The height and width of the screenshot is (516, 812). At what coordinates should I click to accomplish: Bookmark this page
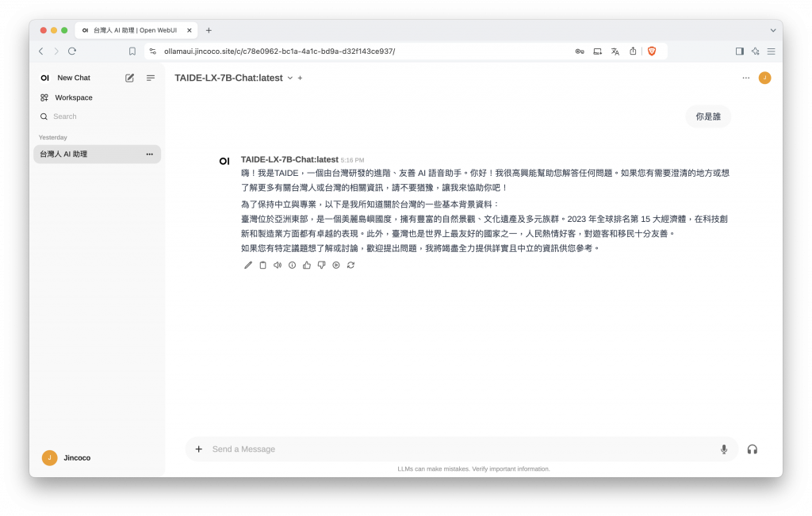coord(132,52)
